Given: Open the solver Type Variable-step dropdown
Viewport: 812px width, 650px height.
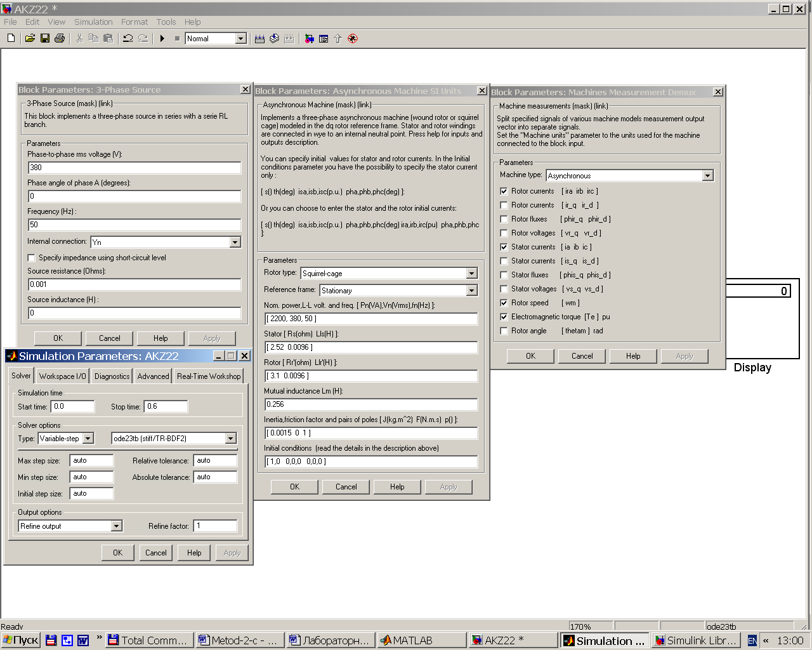Looking at the screenshot, I should pyautogui.click(x=88, y=439).
